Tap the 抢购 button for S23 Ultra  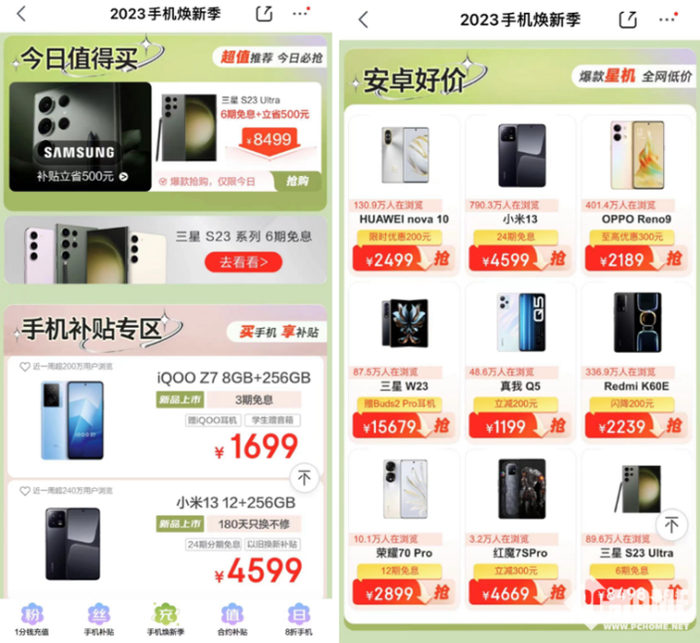tap(297, 181)
